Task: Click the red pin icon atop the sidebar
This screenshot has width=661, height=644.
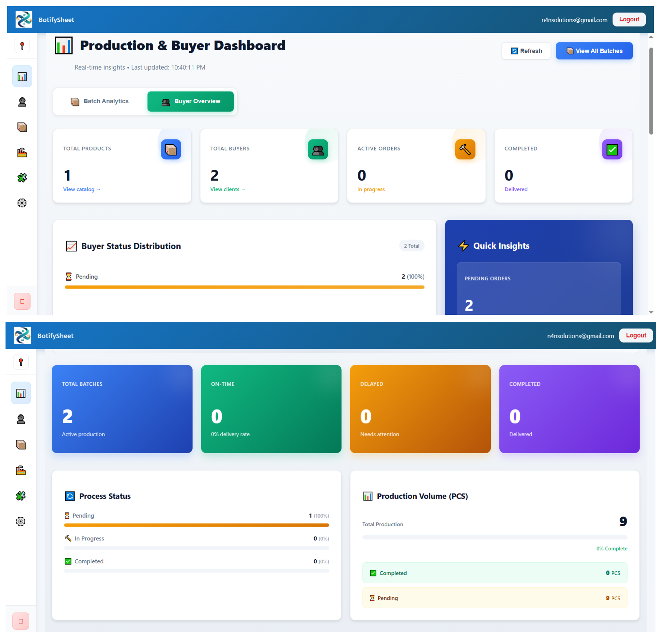Action: [x=22, y=45]
